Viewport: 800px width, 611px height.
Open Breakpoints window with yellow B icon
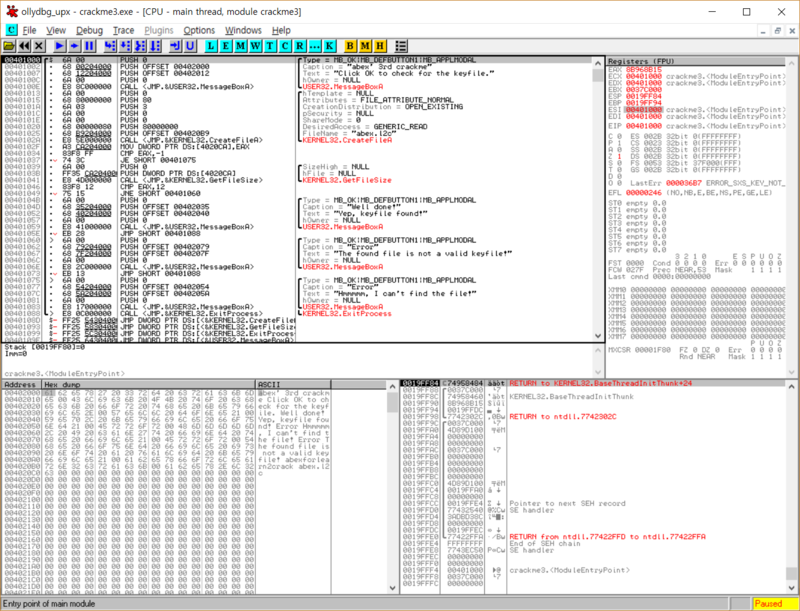coord(350,46)
